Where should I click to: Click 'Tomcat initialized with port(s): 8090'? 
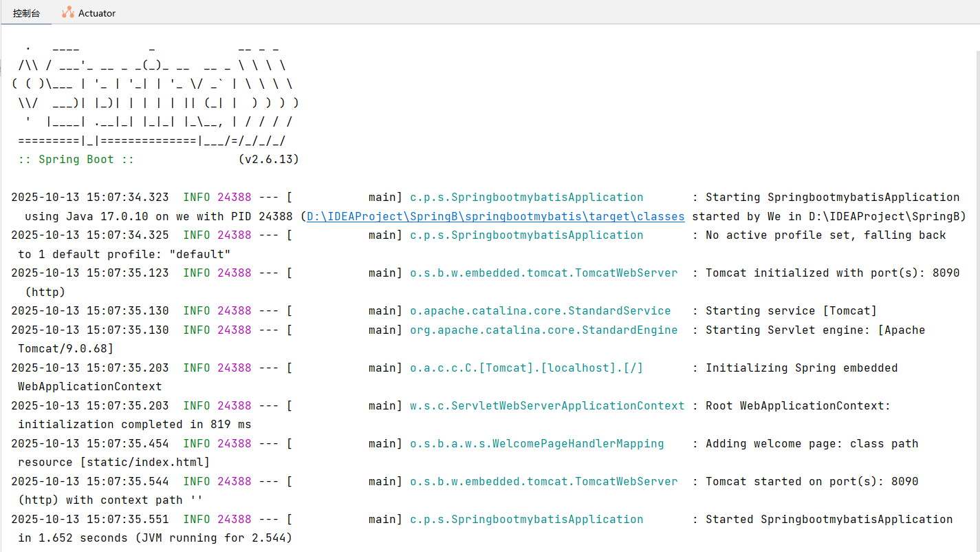[833, 273]
